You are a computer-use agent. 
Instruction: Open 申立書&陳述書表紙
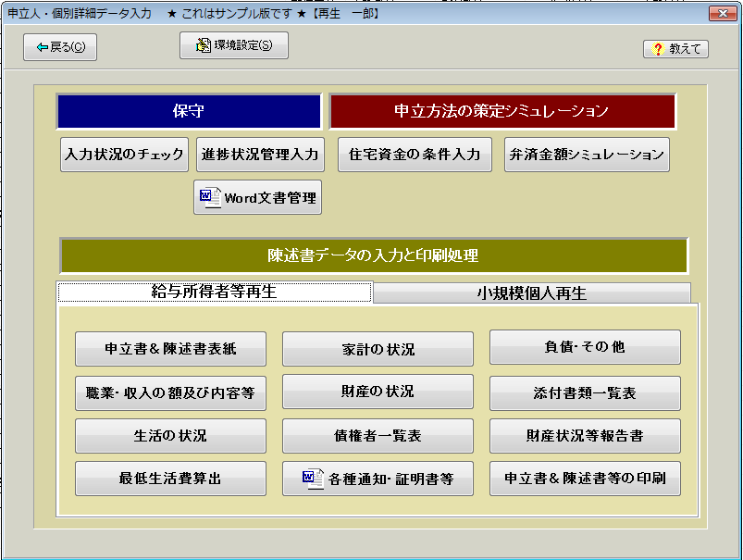pyautogui.click(x=170, y=349)
